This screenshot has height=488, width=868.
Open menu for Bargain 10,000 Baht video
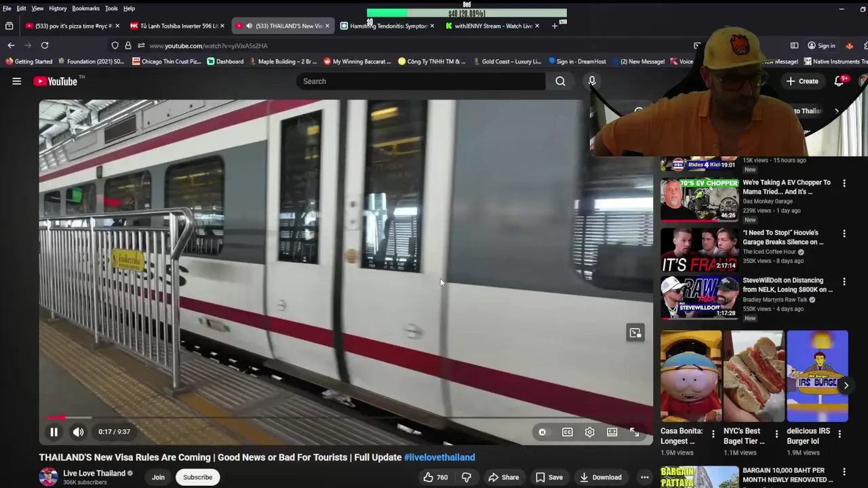[x=844, y=471]
